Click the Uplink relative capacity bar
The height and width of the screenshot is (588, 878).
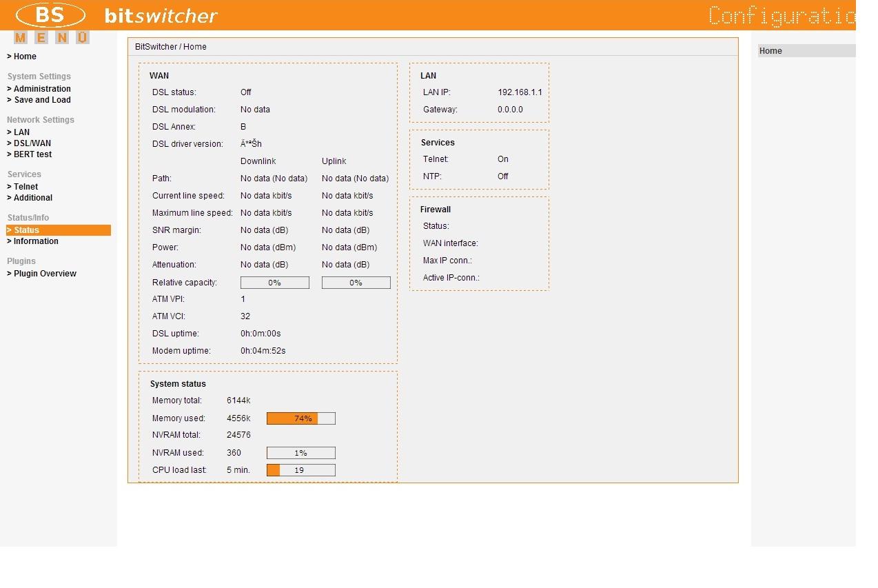tap(356, 283)
